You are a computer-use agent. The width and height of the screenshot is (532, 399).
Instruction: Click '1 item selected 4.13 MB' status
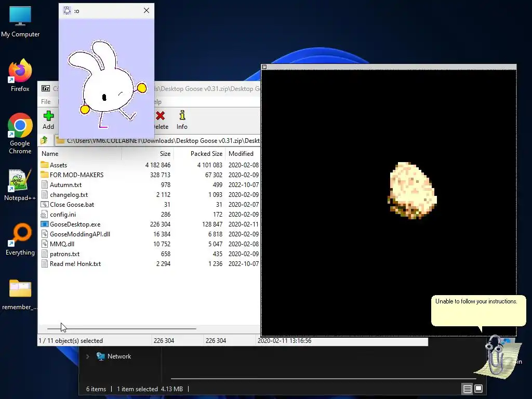coord(150,389)
